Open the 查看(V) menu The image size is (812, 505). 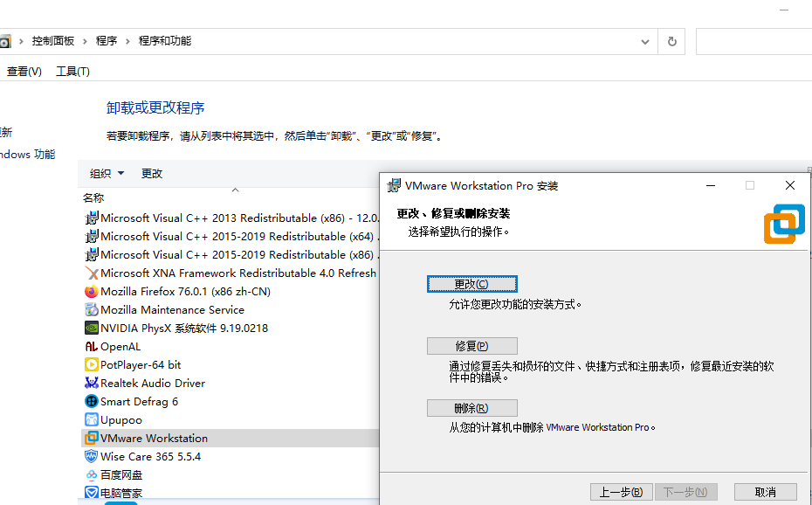coord(24,72)
